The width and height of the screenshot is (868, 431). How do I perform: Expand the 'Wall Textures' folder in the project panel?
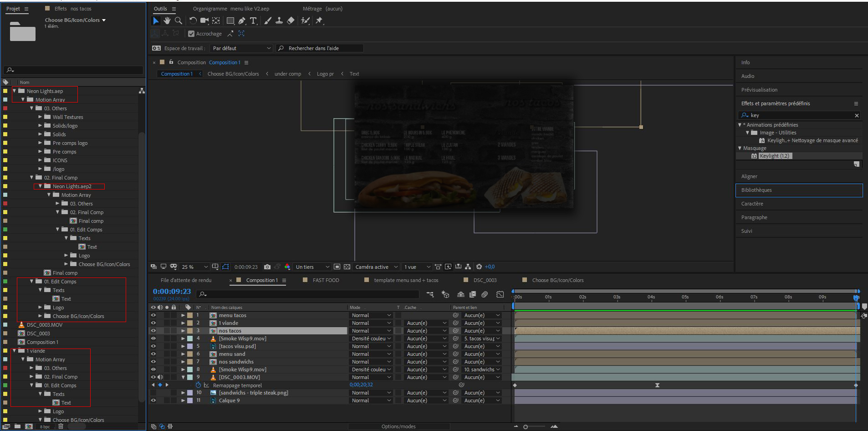tap(40, 117)
